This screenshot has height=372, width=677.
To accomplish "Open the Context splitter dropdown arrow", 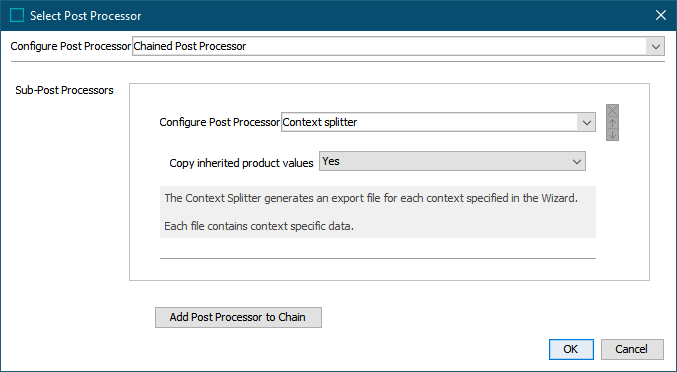I will pos(586,123).
